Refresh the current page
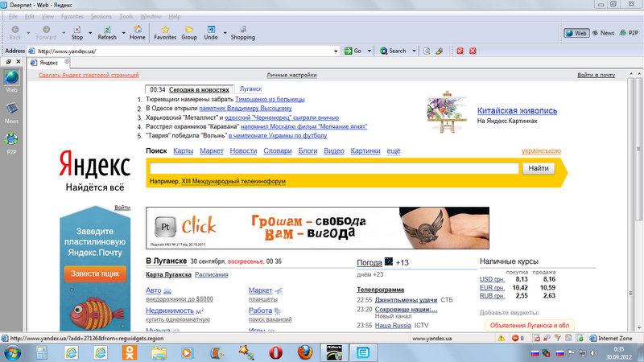644x362 pixels. coord(107,32)
